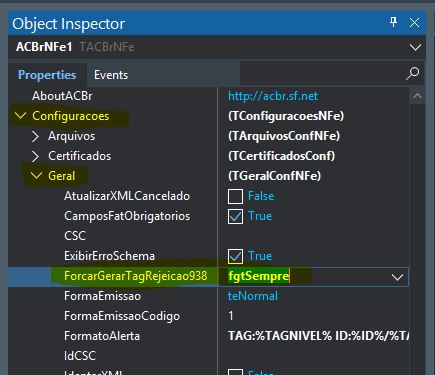Switch to the Events tab
The height and width of the screenshot is (375, 435).
tap(111, 75)
